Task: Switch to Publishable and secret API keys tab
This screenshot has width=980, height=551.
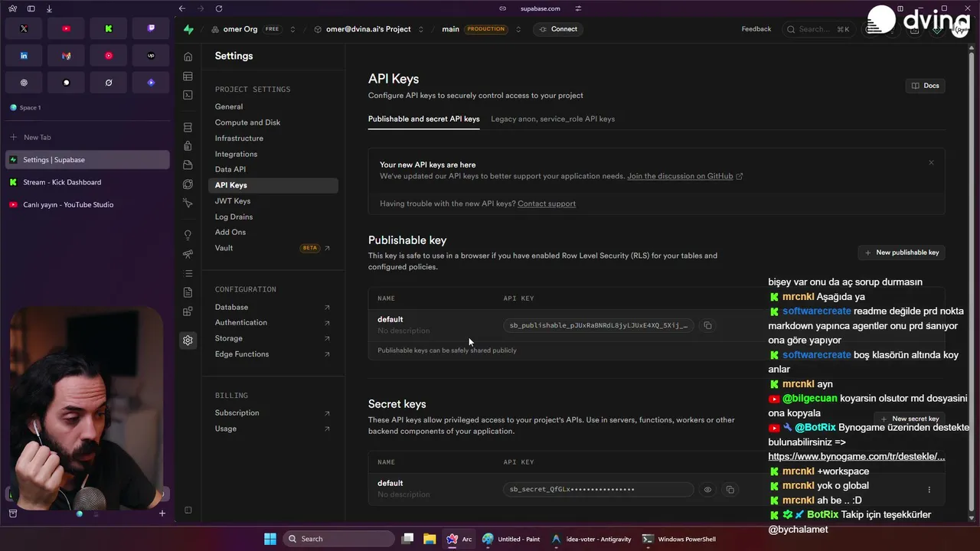Action: pyautogui.click(x=423, y=119)
